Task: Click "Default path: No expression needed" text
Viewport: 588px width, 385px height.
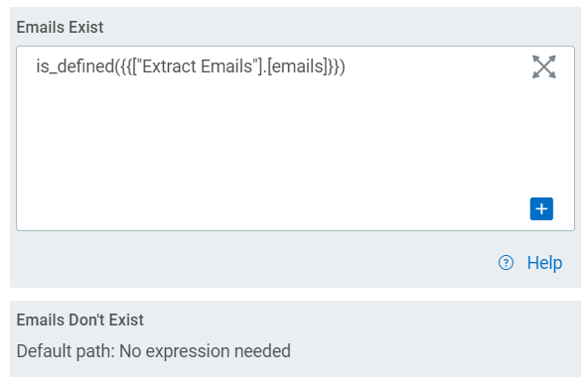Action: point(153,351)
